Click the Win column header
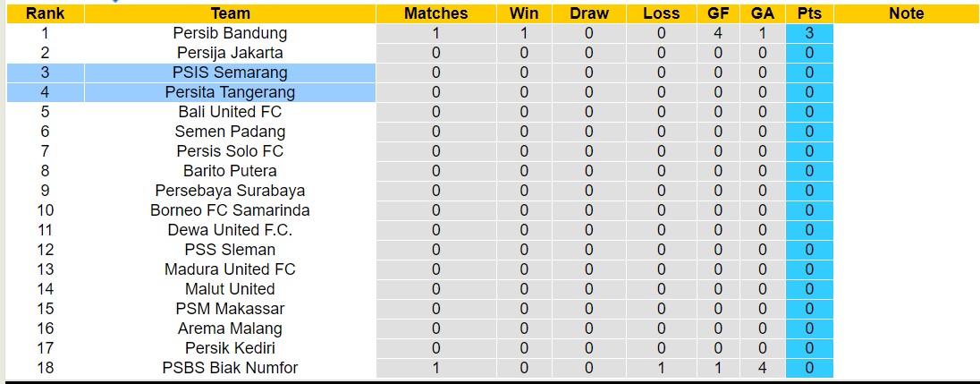The height and width of the screenshot is (384, 980). point(524,13)
